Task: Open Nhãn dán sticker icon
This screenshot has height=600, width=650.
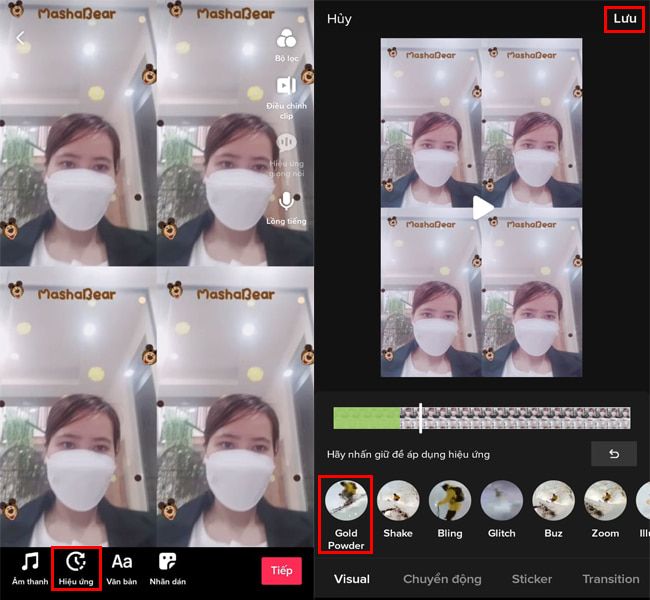Action: [x=168, y=562]
